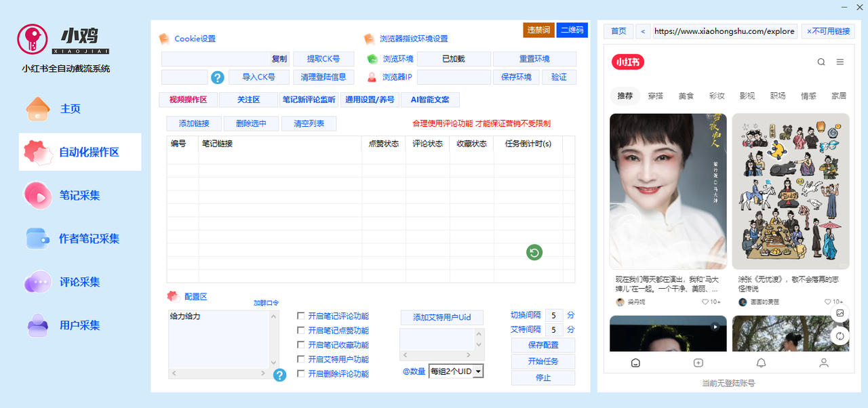Click the down arrow of comment textbox scrollbar

pyautogui.click(x=274, y=363)
